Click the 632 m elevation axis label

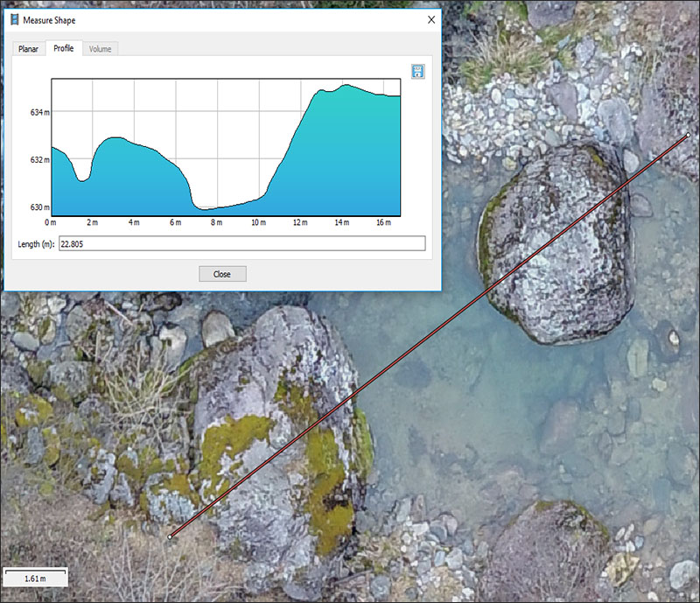tap(39, 159)
